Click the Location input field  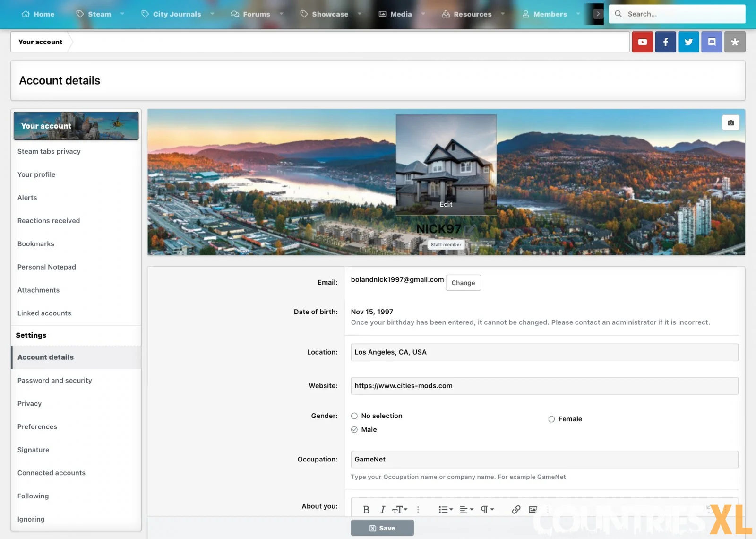pyautogui.click(x=544, y=352)
